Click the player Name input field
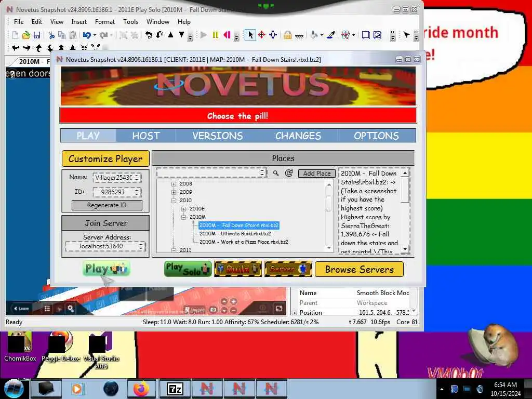532x399 pixels. 117,178
